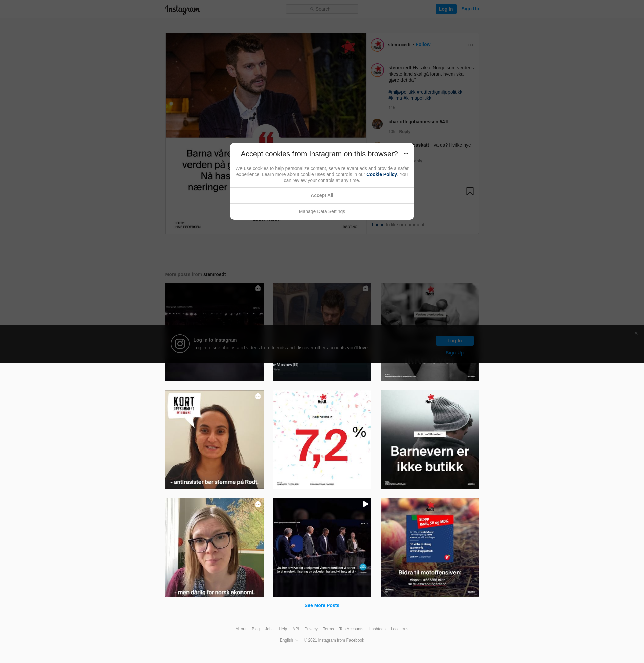Close the Log In banner
The width and height of the screenshot is (644, 663).
click(636, 333)
